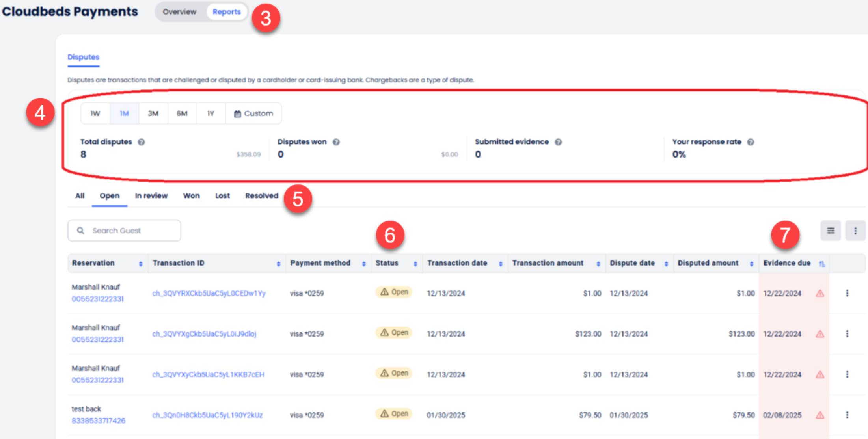Click warning icon beside $123.00 evidence due date
868x439 pixels.
click(x=820, y=334)
